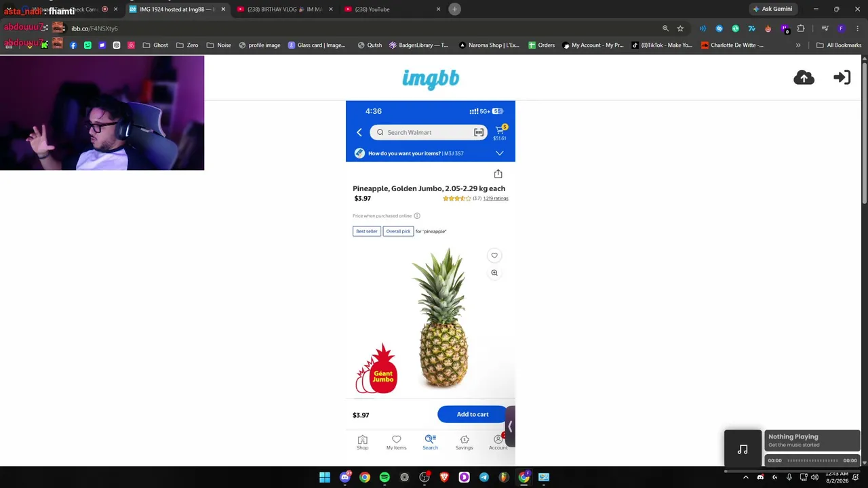Open the Orders bookmark

click(x=542, y=45)
